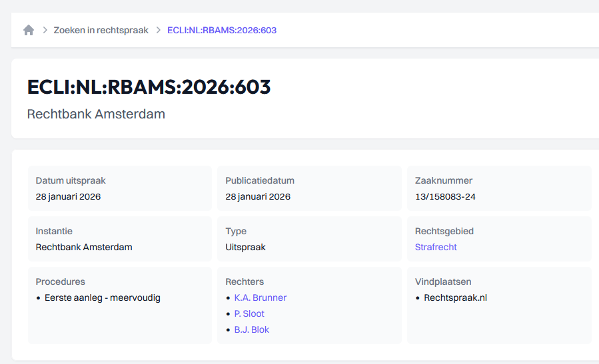Go to the home page icon
This screenshot has height=364, width=599.
[x=29, y=30]
